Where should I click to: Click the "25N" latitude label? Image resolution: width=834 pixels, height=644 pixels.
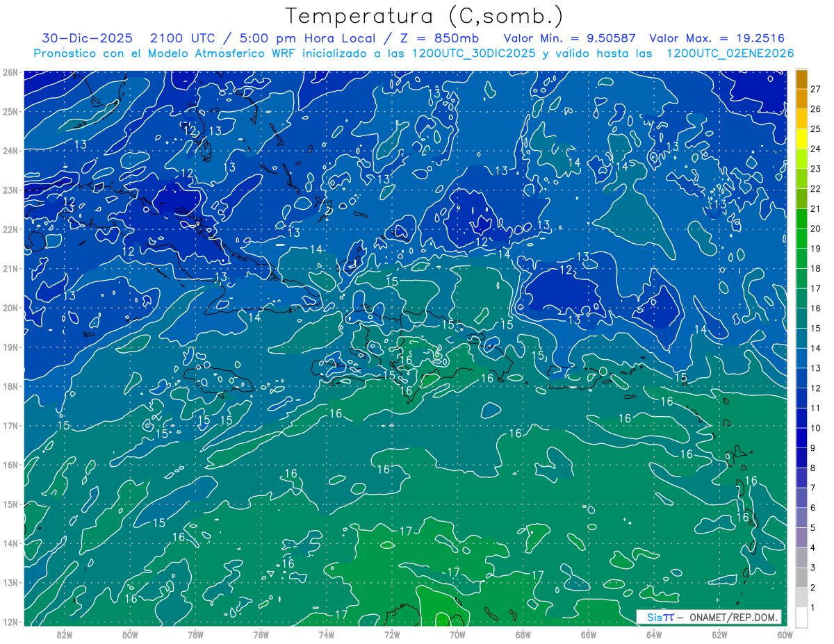[10, 111]
